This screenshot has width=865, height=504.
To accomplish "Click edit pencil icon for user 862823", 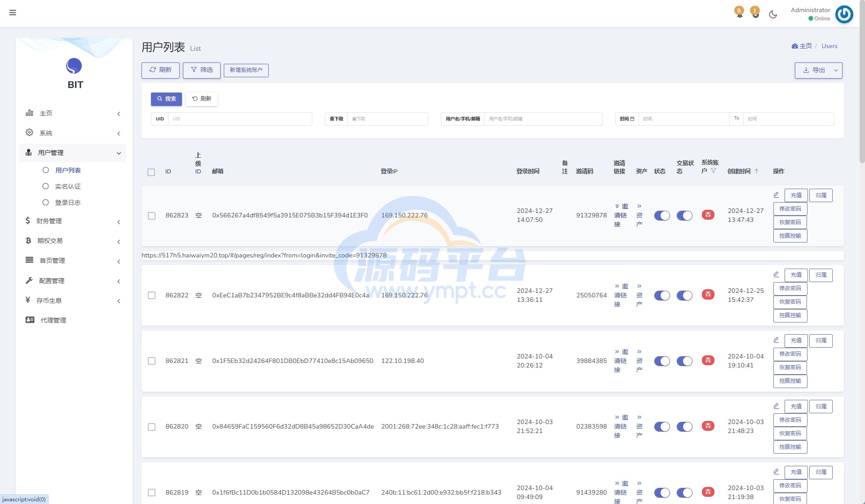I will pyautogui.click(x=776, y=195).
